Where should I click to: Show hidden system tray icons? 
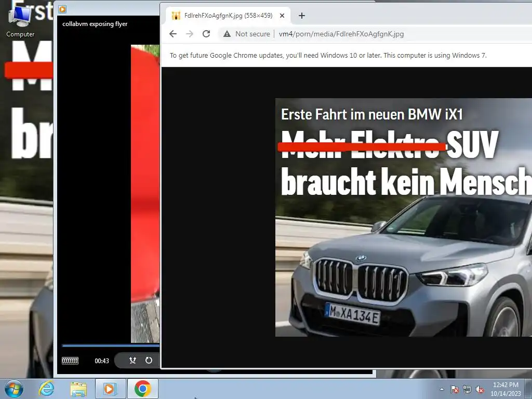[442, 389]
